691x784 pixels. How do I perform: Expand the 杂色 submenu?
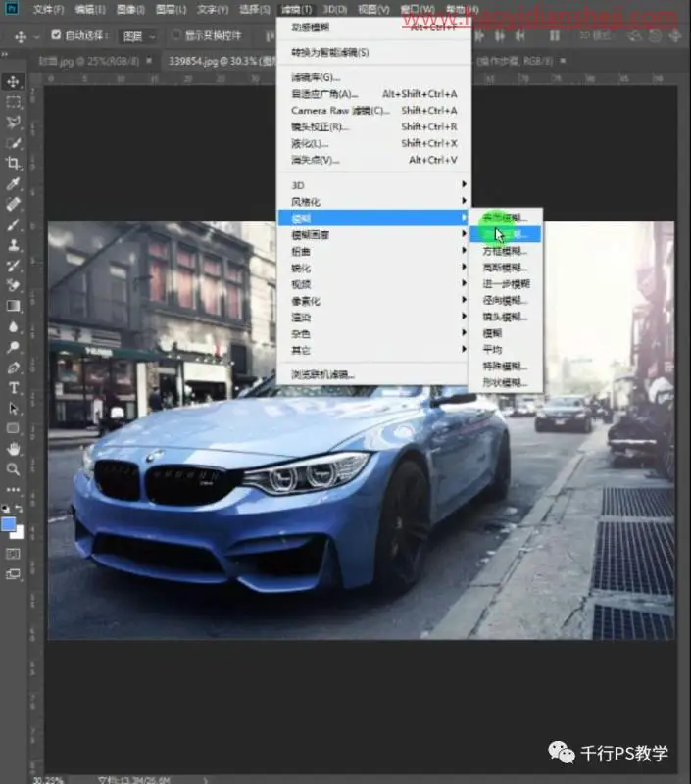(x=373, y=333)
